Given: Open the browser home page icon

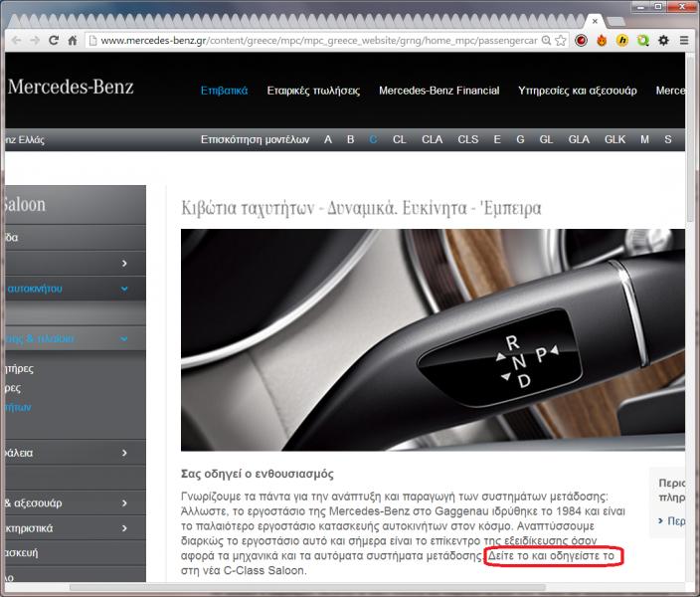Looking at the screenshot, I should (x=73, y=40).
